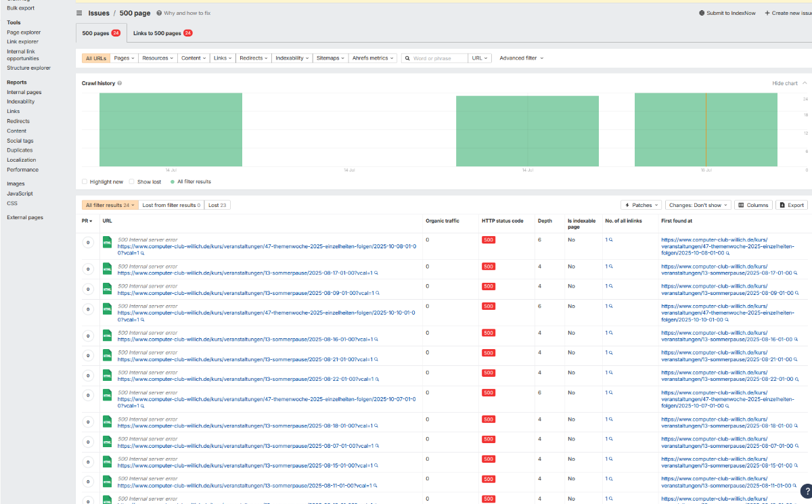Open the URL search scope dropdown
Image resolution: width=812 pixels, height=504 pixels.
(x=480, y=58)
